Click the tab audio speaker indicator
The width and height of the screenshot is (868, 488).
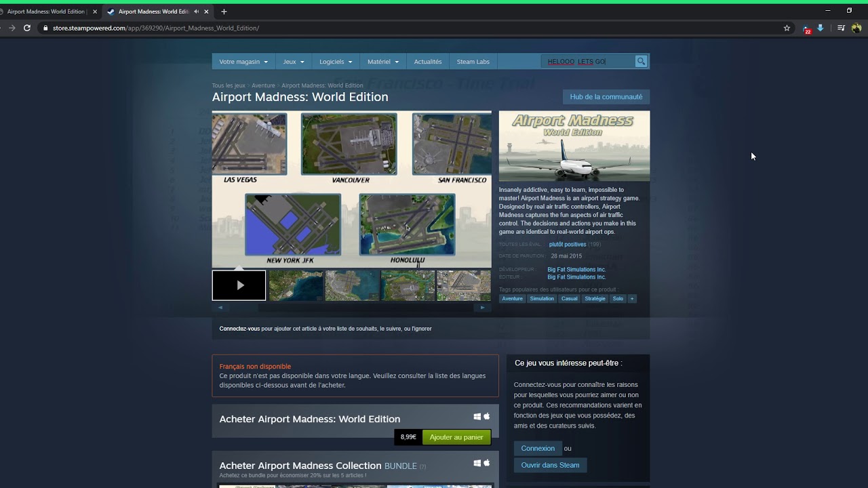pyautogui.click(x=196, y=12)
